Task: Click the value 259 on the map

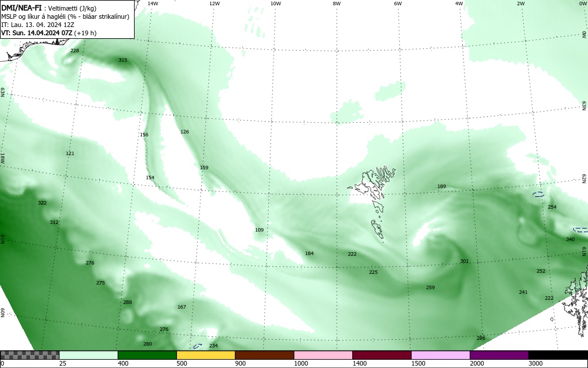Action: 430,288
